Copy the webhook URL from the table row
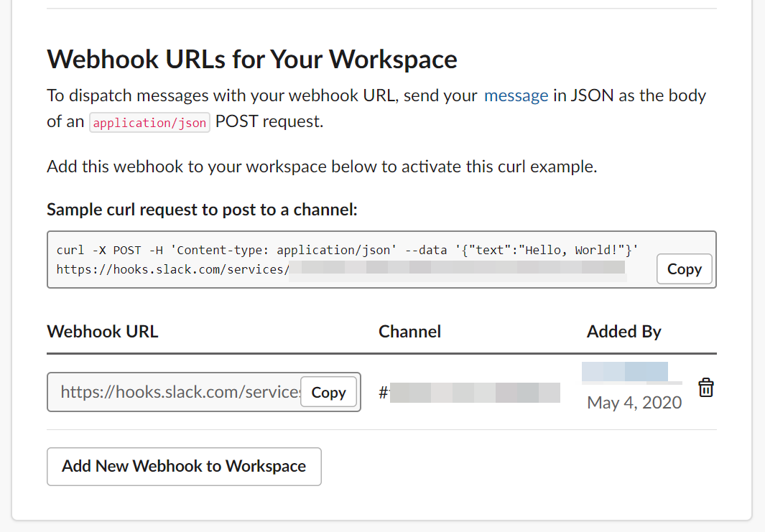 pos(328,392)
